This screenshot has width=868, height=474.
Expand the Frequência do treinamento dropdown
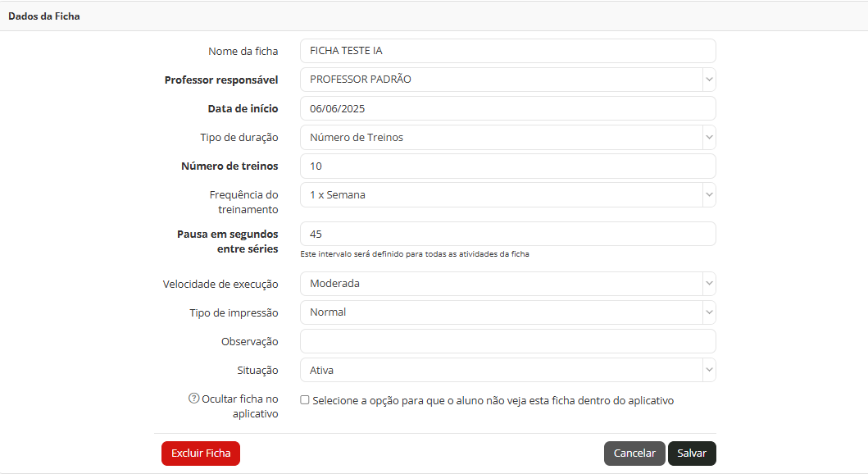[x=507, y=195]
